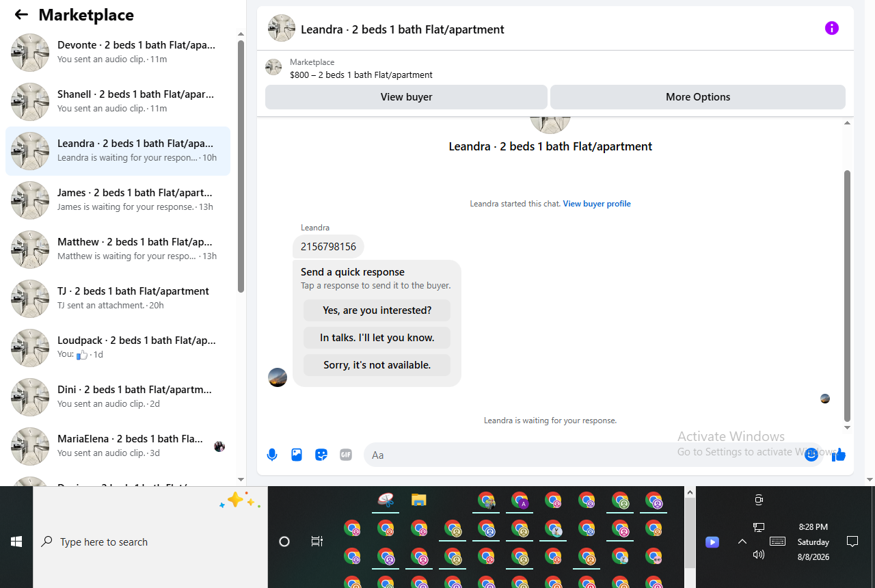Select Leandra conversation in list
Image resolution: width=875 pixels, height=588 pixels.
pyautogui.click(x=118, y=151)
